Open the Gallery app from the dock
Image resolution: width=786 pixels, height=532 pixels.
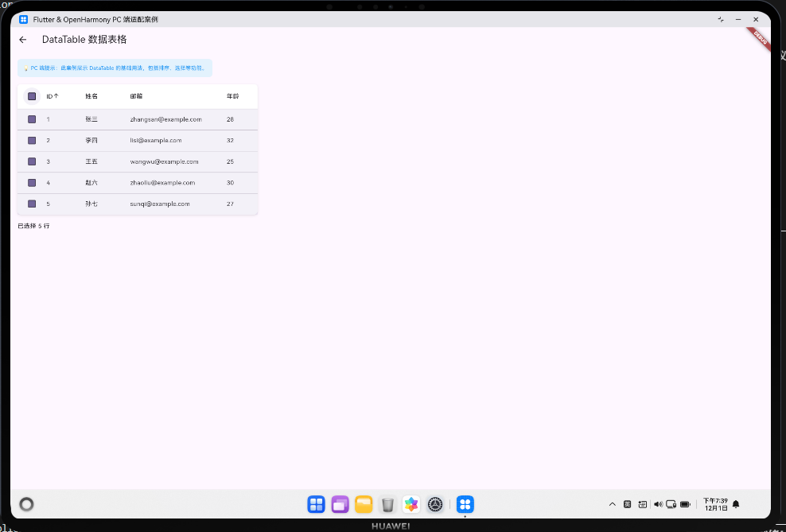click(411, 504)
